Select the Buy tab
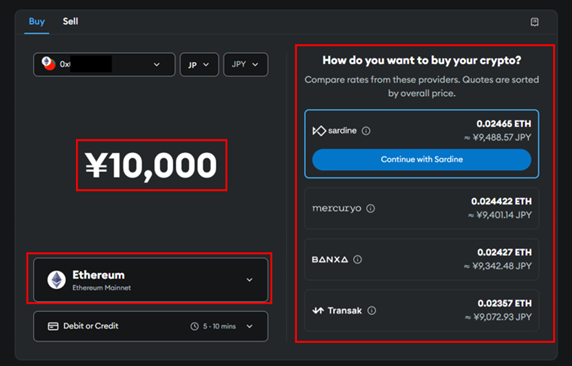The image size is (572, 366). coord(37,22)
